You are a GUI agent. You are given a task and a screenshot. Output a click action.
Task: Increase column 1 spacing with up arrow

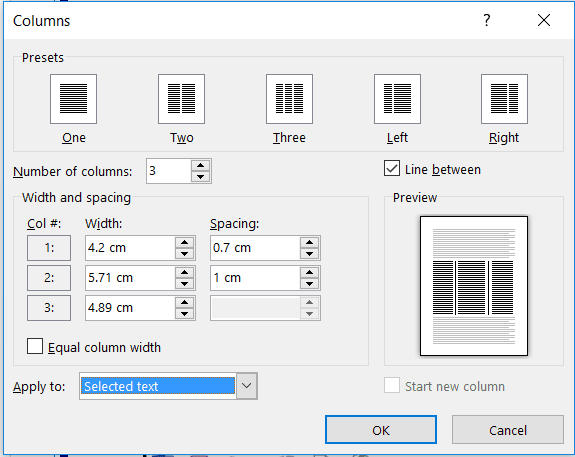point(310,242)
